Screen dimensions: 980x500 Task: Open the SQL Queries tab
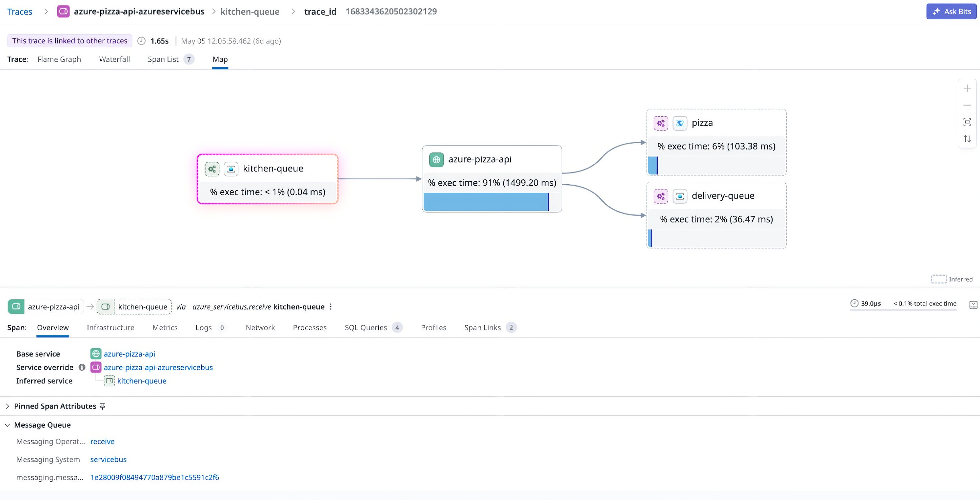(373, 328)
